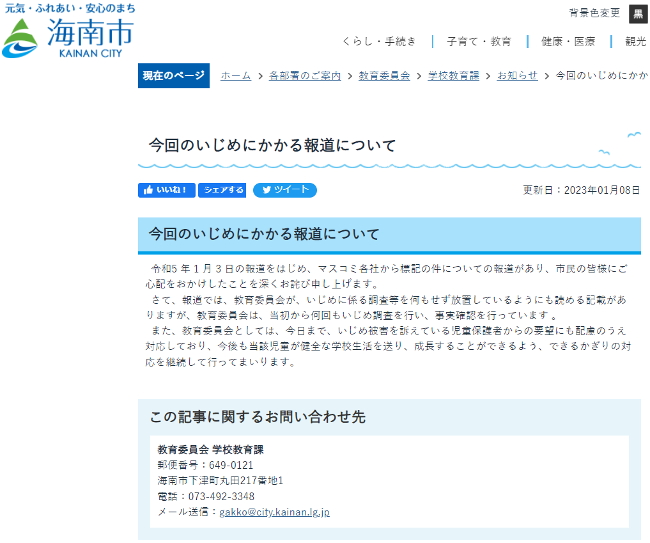Open the 子育て・教育 menu
Viewport: 650px width, 543px height.
[x=479, y=41]
